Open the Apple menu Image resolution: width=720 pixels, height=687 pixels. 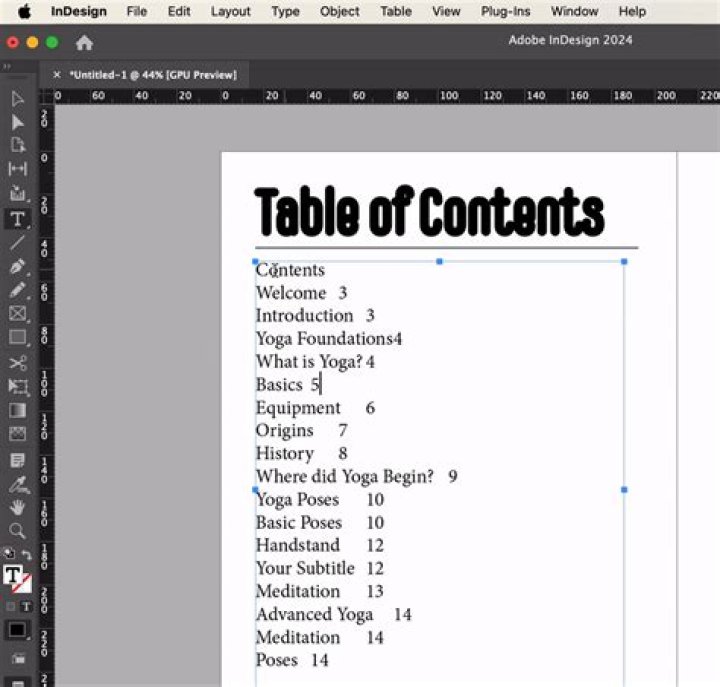point(24,11)
